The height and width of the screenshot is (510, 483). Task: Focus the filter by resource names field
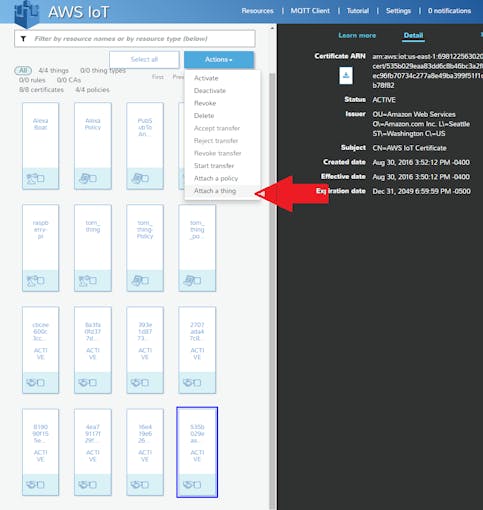coord(135,39)
